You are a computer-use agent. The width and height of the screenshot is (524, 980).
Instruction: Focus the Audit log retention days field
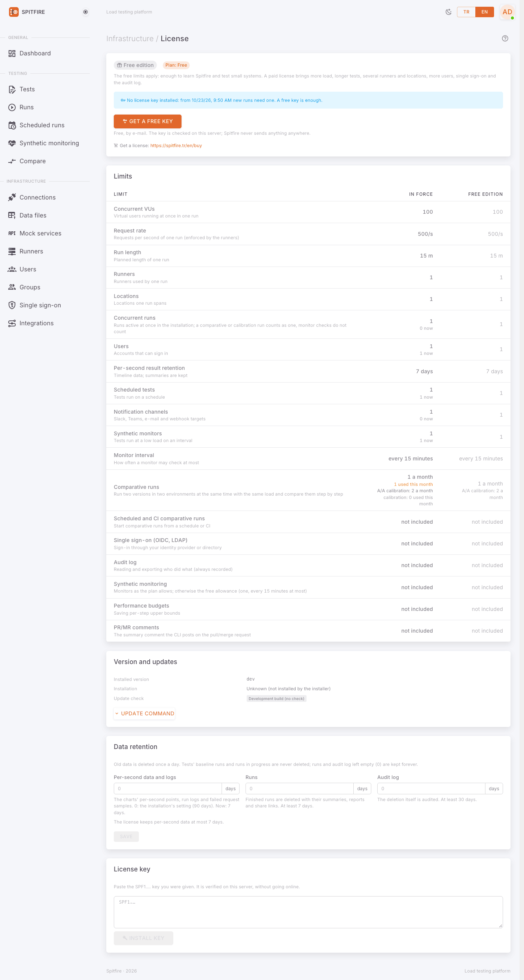(x=431, y=789)
